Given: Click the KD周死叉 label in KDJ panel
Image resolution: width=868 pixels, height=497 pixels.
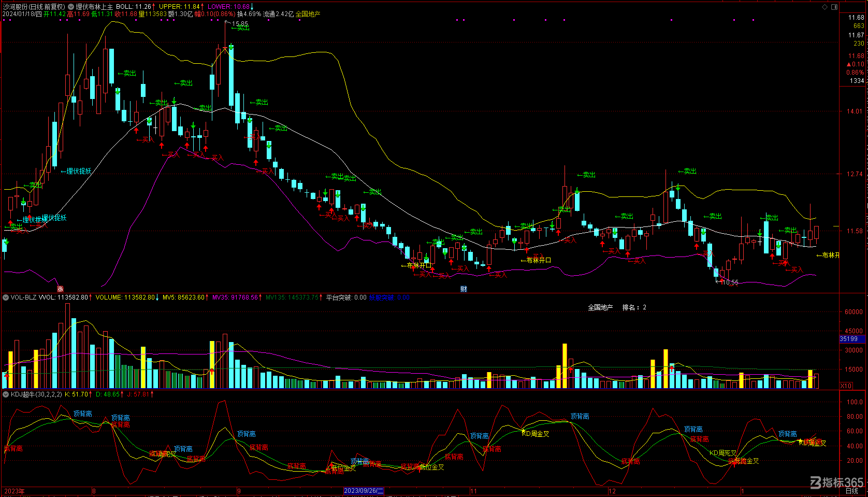Looking at the screenshot, I should (x=723, y=453).
